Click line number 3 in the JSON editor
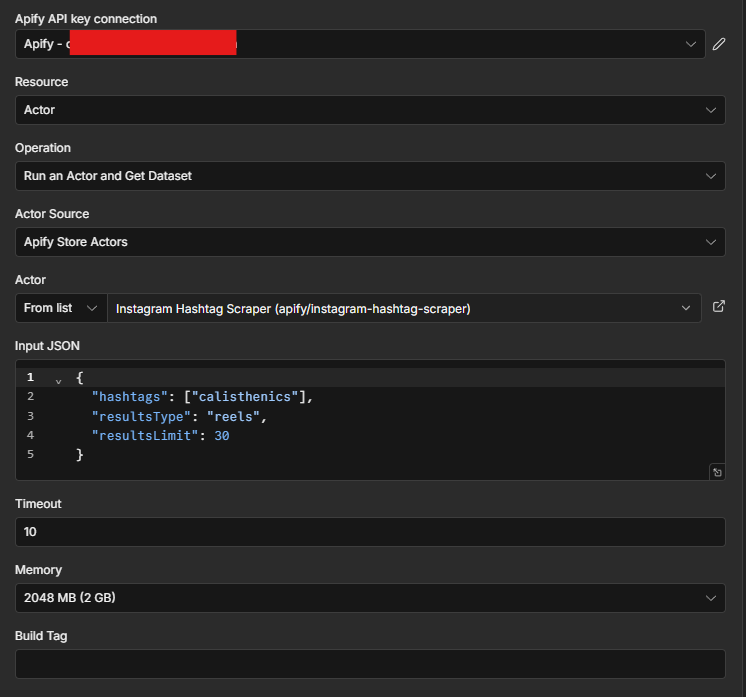746x697 pixels. (x=30, y=416)
